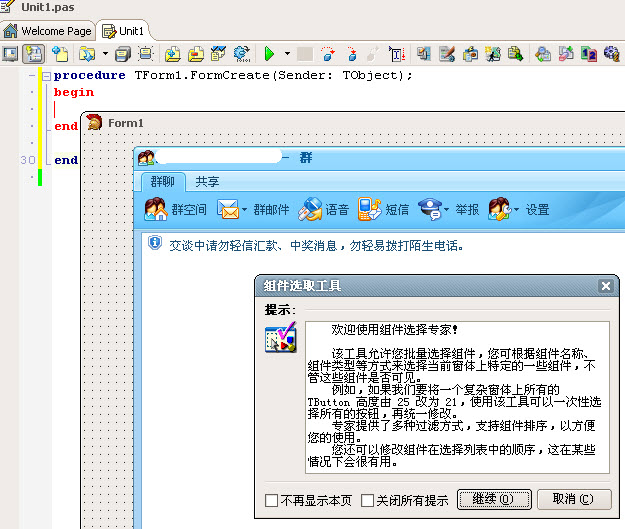Image resolution: width=625 pixels, height=529 pixels.
Task: Click the 举报 report icon
Action: 429,210
